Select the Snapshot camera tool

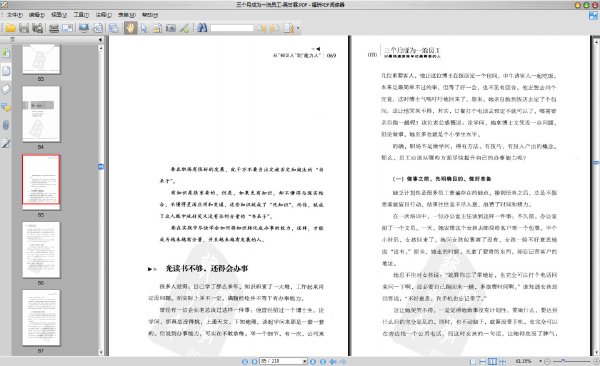tap(171, 28)
